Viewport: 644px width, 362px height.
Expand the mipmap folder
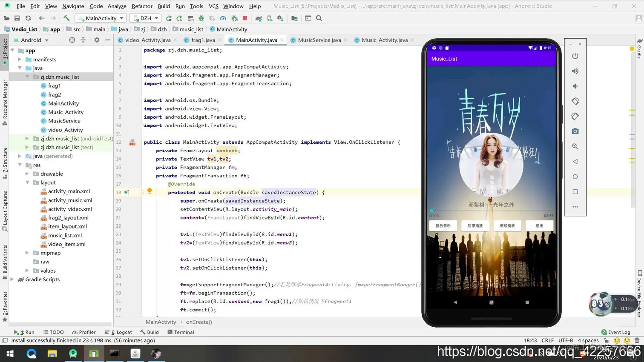click(x=27, y=253)
